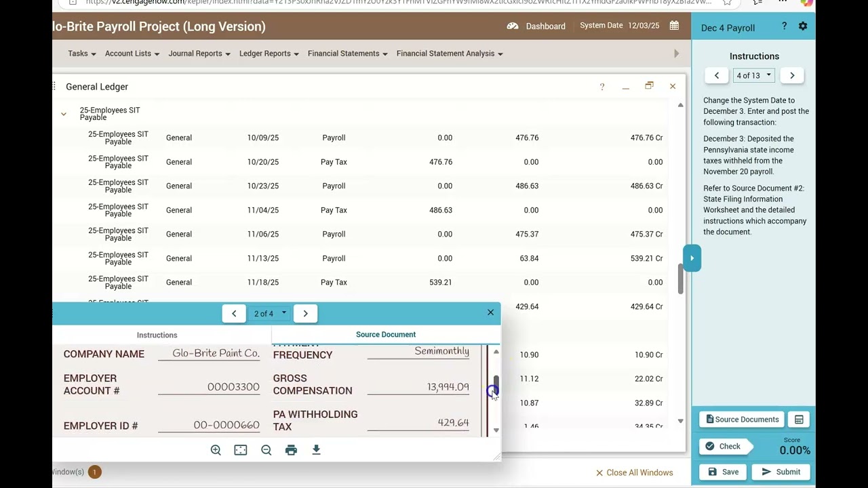Open the Journal Reports menu
Image resolution: width=868 pixels, height=488 pixels.
[199, 54]
